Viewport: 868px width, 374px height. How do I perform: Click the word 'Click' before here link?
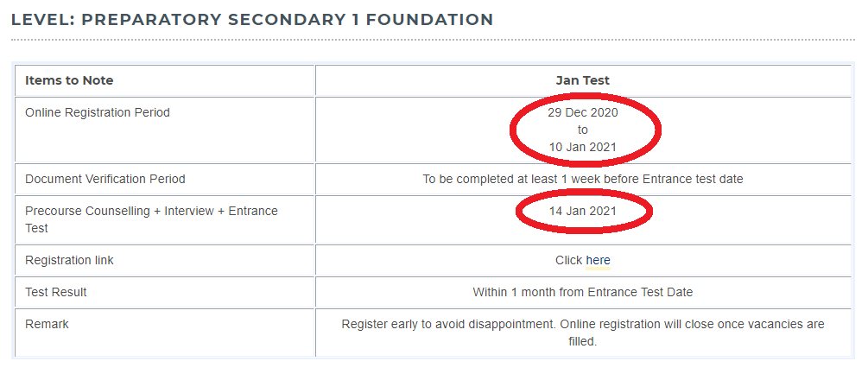[568, 260]
